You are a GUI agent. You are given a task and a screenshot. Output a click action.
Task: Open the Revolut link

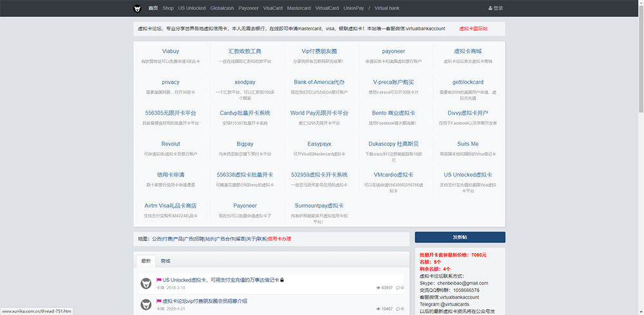tap(171, 144)
